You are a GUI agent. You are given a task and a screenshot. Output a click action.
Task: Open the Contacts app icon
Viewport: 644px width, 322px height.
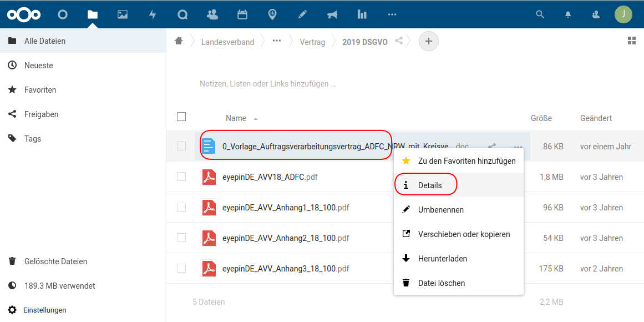(212, 14)
